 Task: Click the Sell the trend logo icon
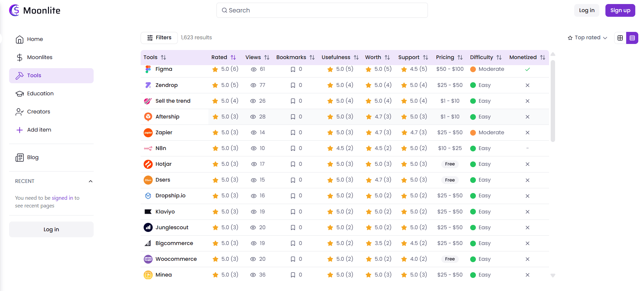(x=148, y=101)
